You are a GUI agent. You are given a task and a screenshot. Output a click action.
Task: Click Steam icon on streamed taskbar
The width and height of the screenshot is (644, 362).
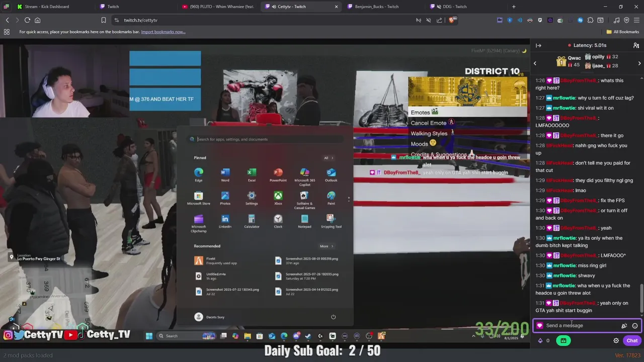coord(308,336)
